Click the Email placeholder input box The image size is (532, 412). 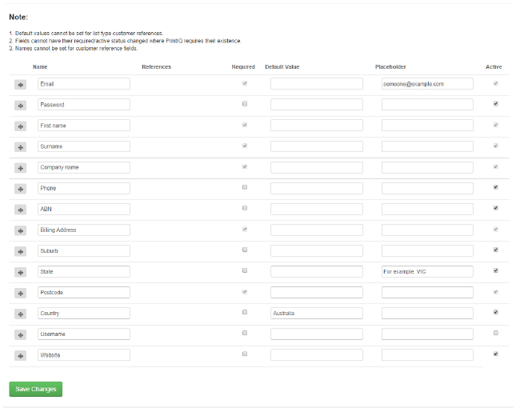tap(427, 84)
